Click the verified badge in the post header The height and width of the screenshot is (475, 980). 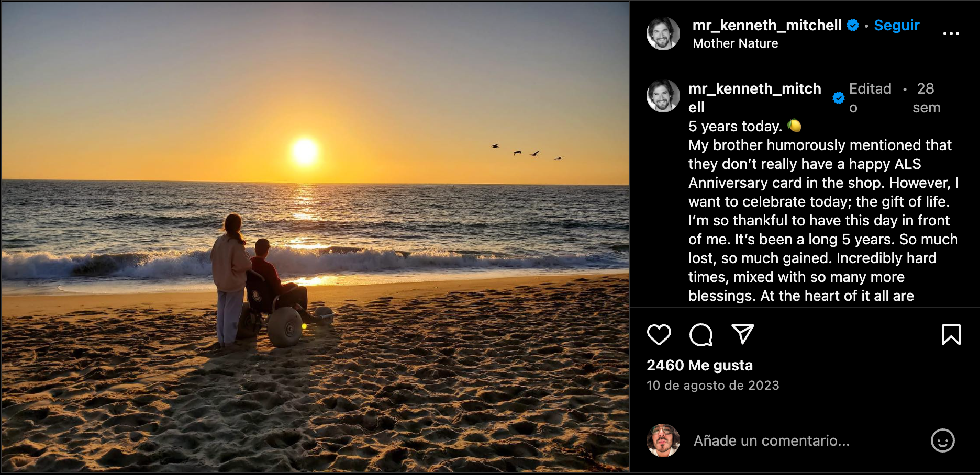(853, 25)
